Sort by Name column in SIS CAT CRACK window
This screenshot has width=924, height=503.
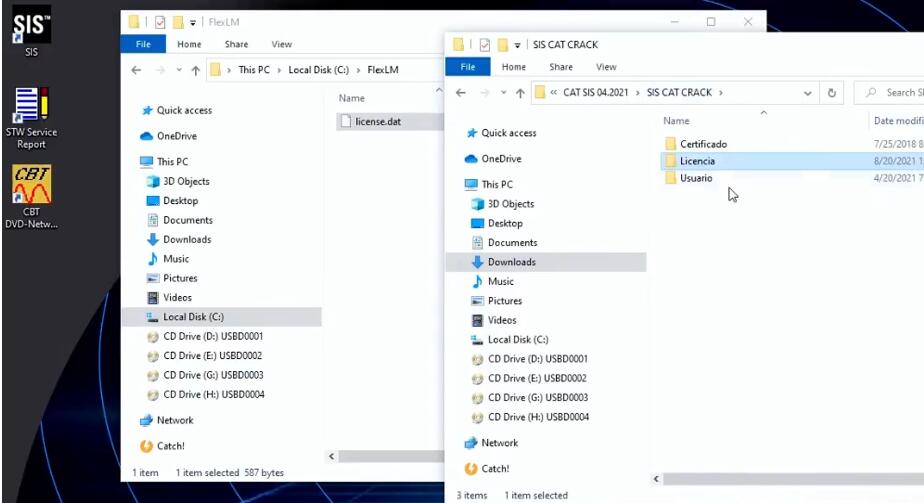pyautogui.click(x=676, y=121)
